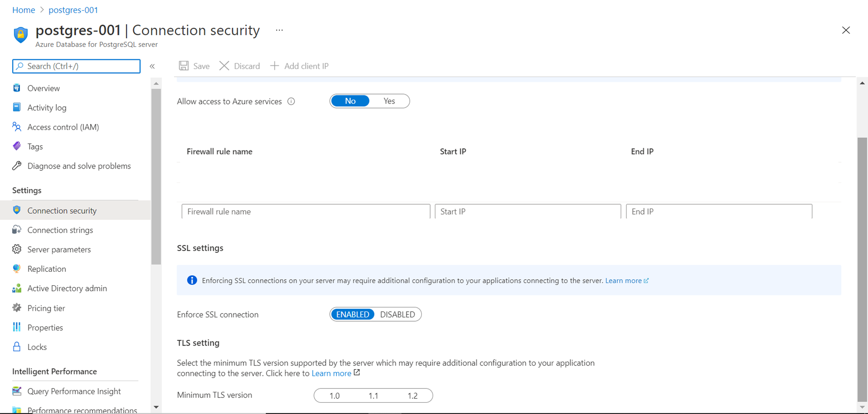Click the Save disk icon

(184, 66)
